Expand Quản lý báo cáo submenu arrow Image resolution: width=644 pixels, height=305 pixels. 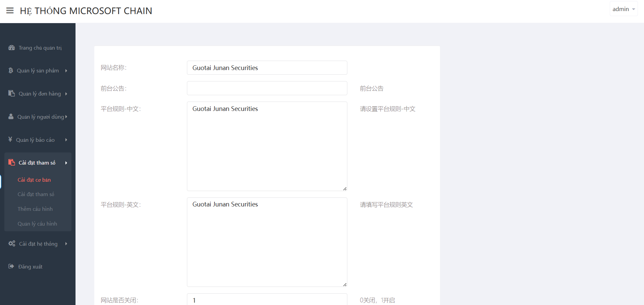tap(66, 140)
